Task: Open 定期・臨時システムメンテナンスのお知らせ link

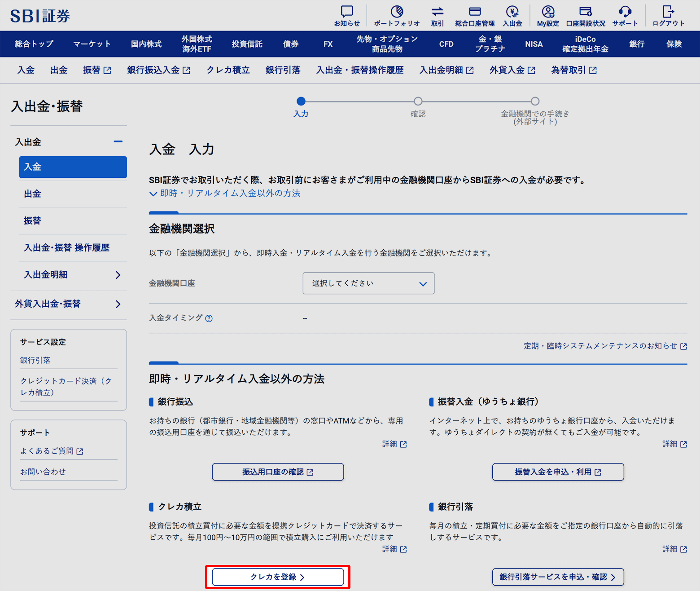Action: (600, 346)
